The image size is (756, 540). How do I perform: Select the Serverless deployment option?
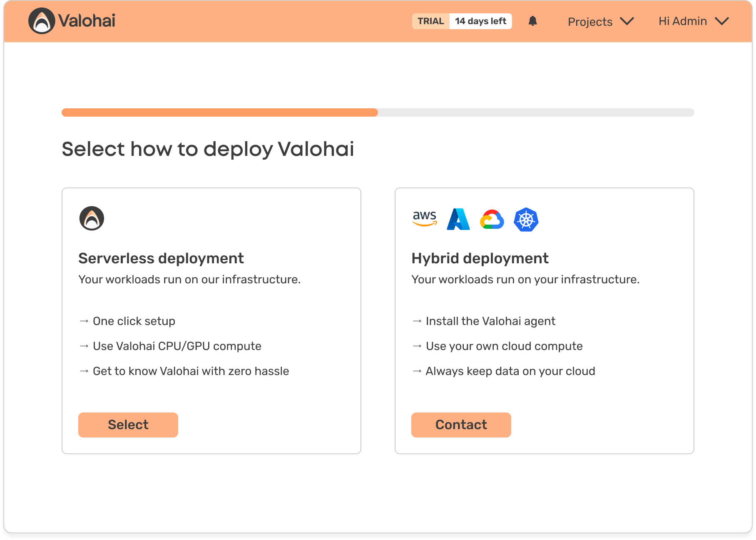point(128,425)
